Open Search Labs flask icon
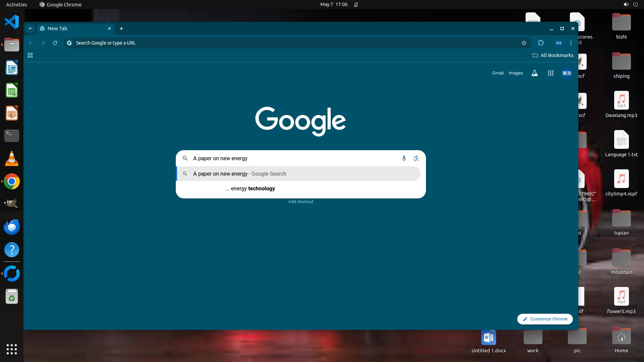644x362 pixels. pos(535,73)
